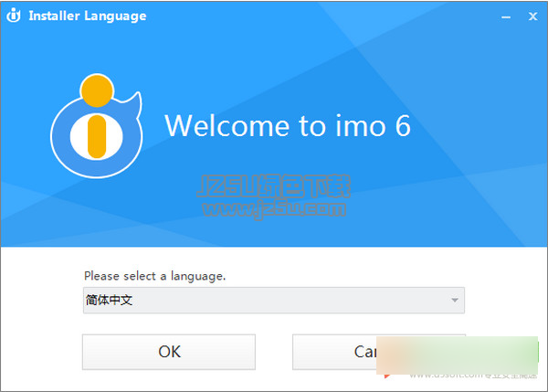The width and height of the screenshot is (548, 392).
Task: Expand language list via dropdown arrow
Action: pos(454,300)
